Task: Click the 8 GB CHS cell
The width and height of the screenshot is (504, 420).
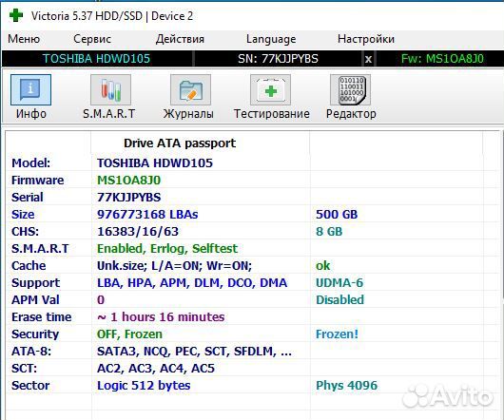Action: pyautogui.click(x=329, y=232)
